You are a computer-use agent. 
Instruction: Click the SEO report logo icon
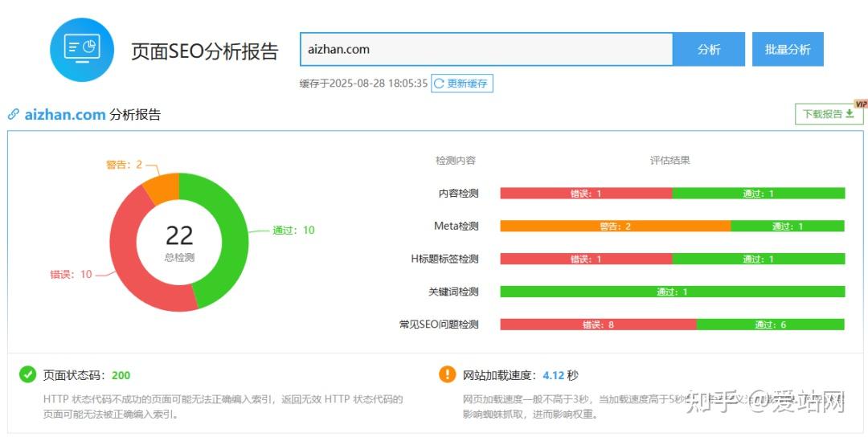coord(82,50)
